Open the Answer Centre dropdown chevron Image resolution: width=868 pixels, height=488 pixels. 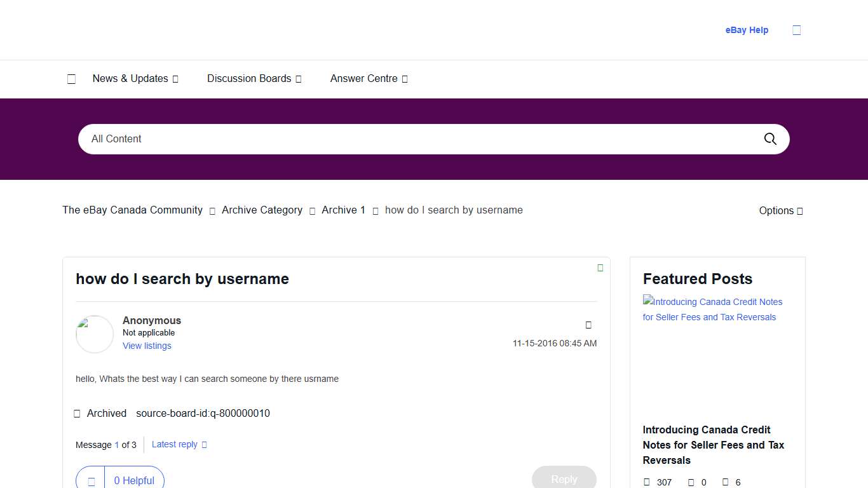coord(406,79)
